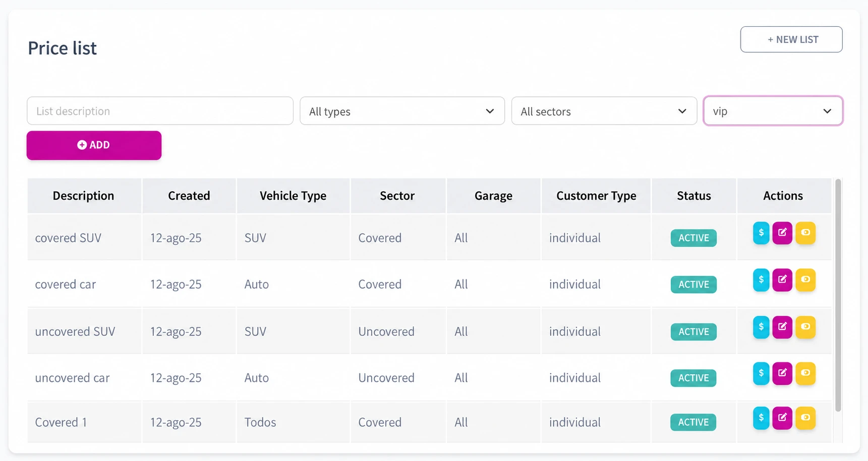Click the Vehicle Type column header
Viewport: 868px width, 461px height.
tap(293, 196)
